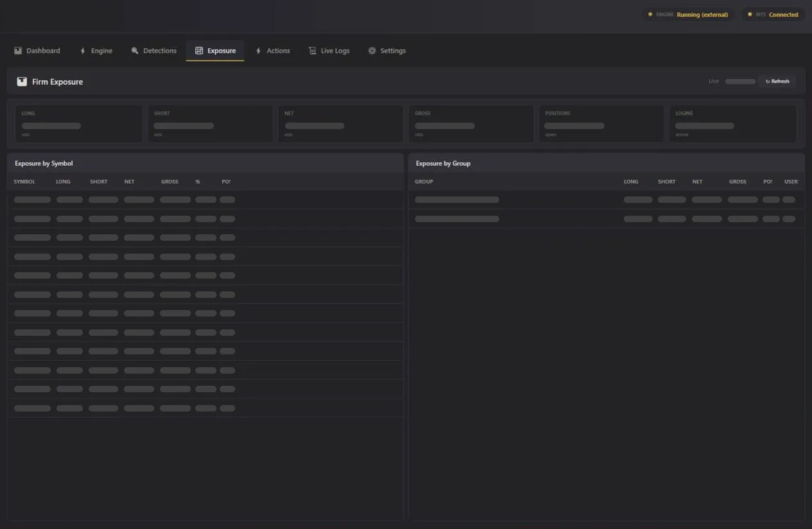812x529 pixels.
Task: Open the Settings tab
Action: [x=387, y=51]
